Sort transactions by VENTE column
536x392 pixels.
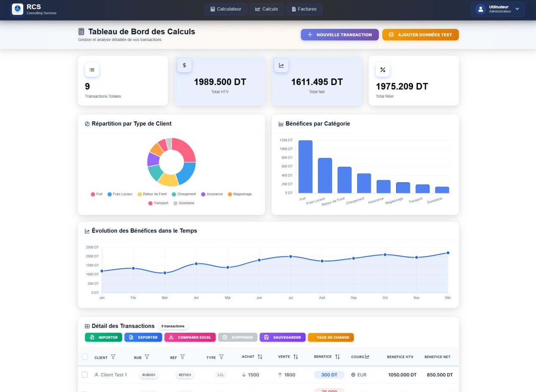(296, 357)
